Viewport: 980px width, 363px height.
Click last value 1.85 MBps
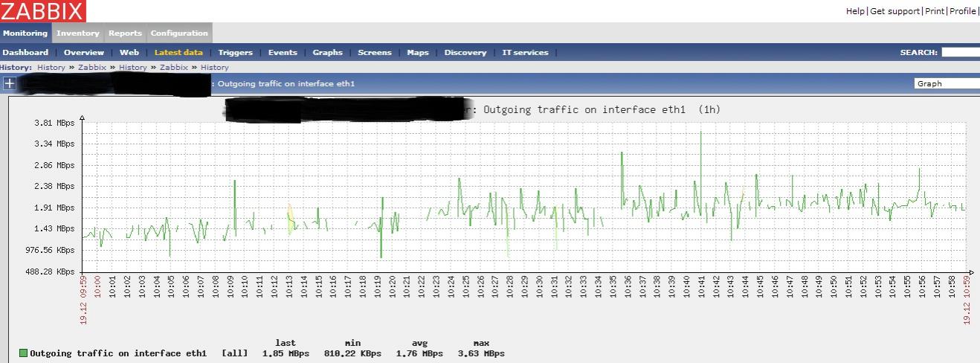tap(286, 353)
